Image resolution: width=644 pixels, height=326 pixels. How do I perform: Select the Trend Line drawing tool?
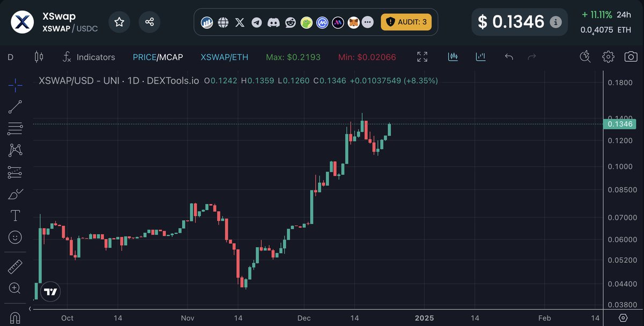tap(14, 106)
